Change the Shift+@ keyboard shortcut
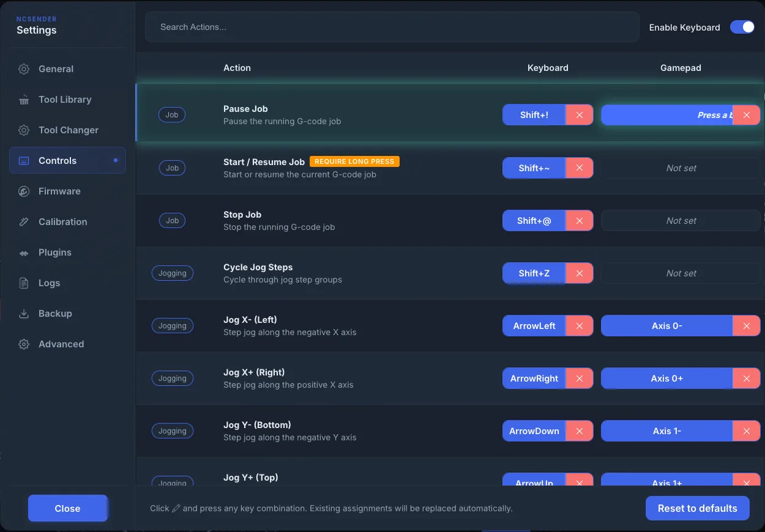The width and height of the screenshot is (765, 532). (534, 221)
